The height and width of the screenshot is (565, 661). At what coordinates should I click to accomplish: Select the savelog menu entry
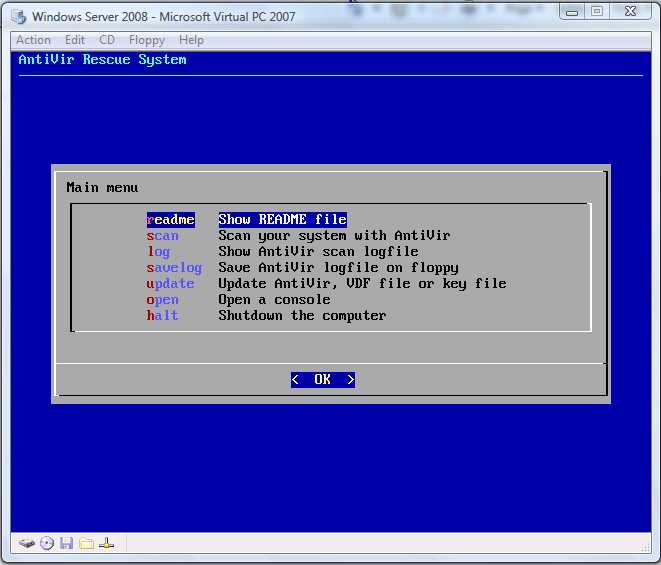click(x=175, y=268)
